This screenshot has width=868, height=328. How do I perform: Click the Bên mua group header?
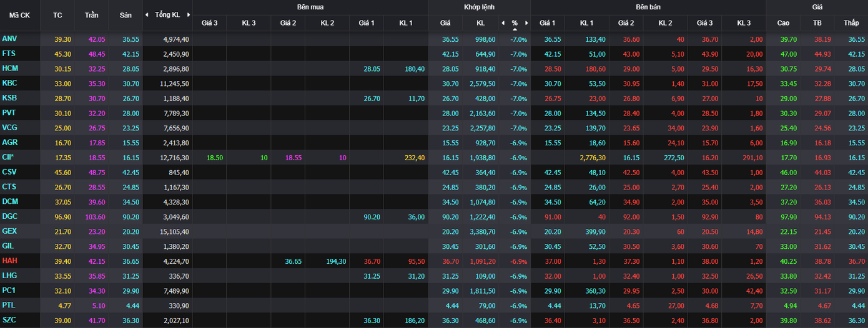click(310, 7)
